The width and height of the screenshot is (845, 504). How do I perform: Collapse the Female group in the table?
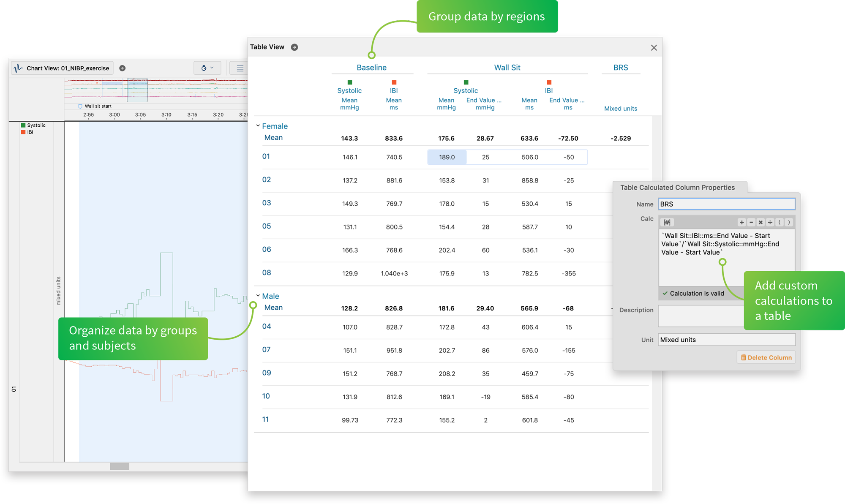point(258,125)
